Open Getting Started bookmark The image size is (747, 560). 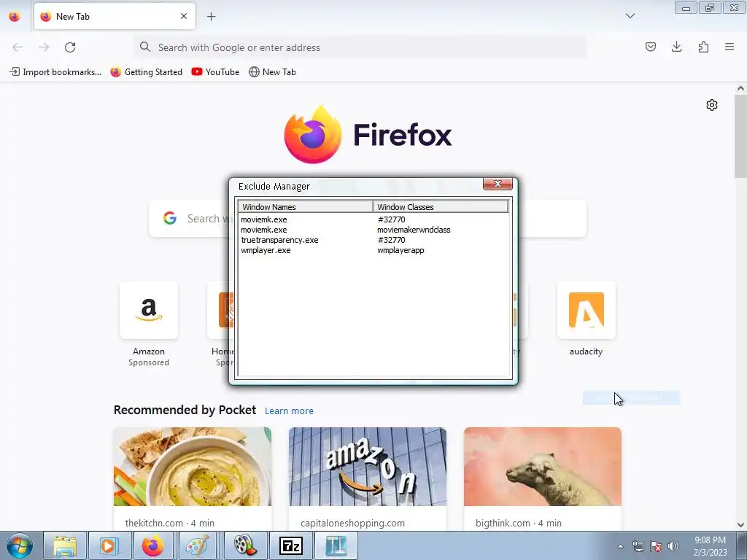pyautogui.click(x=146, y=72)
